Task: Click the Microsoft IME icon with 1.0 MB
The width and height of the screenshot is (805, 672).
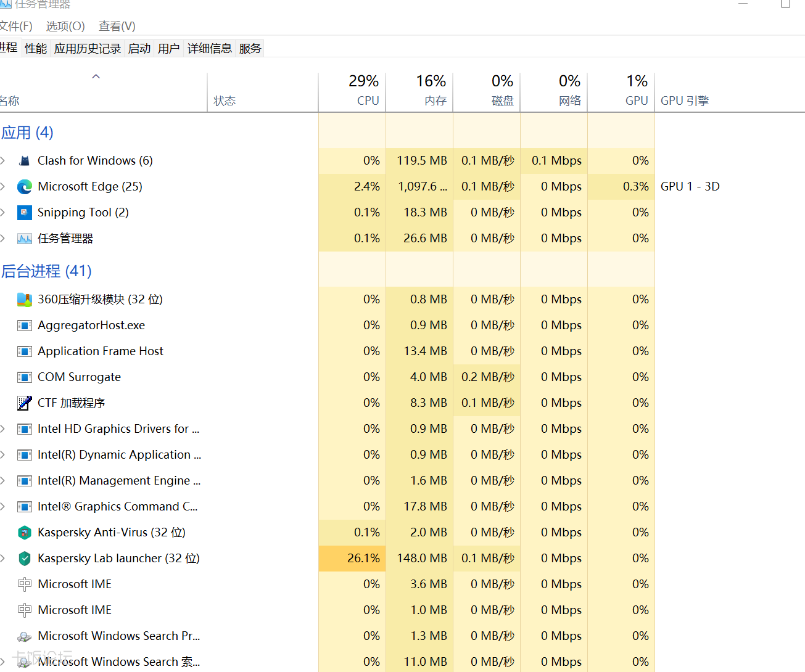Action: pos(25,610)
